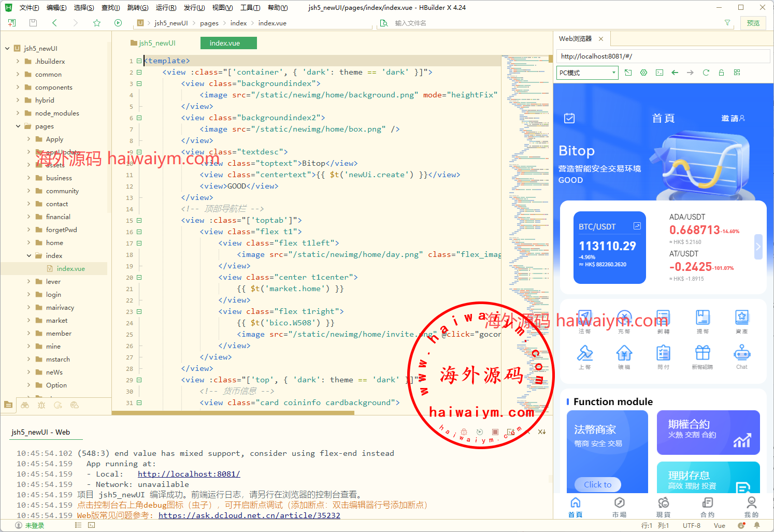Toggle code fold on line 15

coord(139,221)
